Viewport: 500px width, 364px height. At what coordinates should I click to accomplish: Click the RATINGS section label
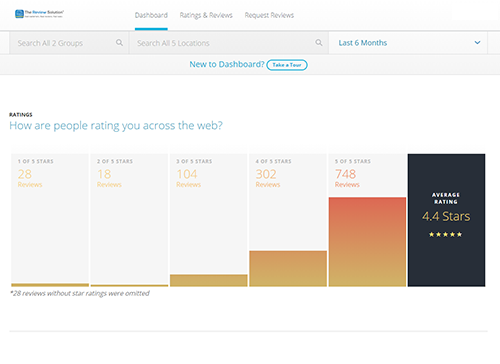[x=21, y=115]
